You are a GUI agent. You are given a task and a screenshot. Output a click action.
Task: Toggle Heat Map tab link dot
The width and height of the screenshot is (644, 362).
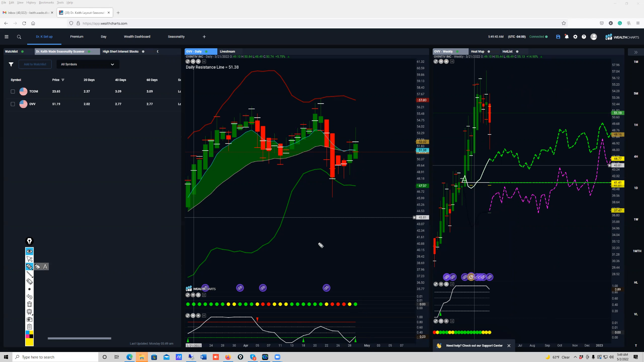tap(489, 52)
